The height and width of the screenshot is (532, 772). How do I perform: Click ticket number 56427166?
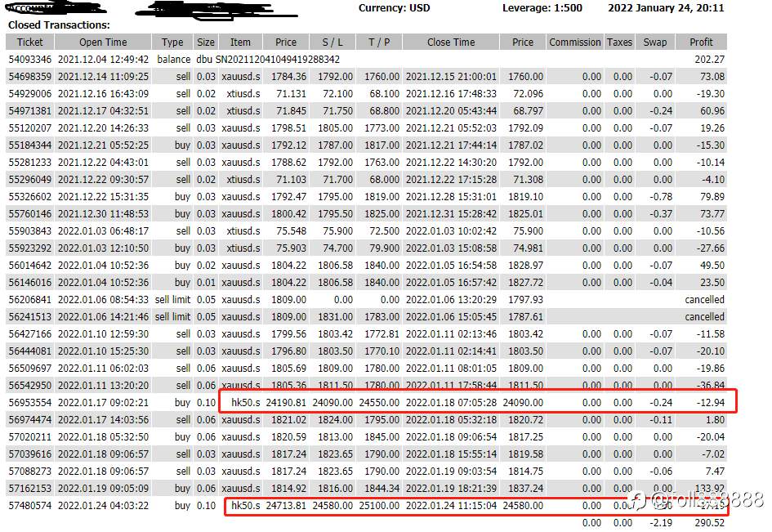click(29, 334)
